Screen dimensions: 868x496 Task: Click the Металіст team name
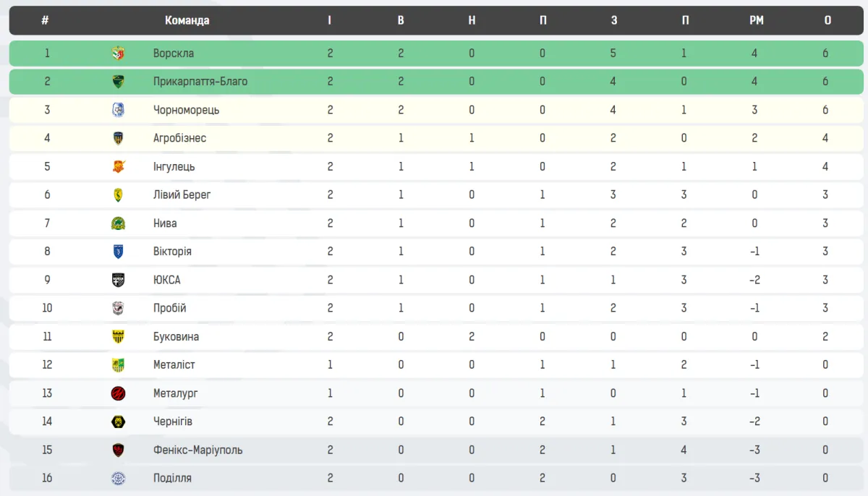click(x=174, y=365)
